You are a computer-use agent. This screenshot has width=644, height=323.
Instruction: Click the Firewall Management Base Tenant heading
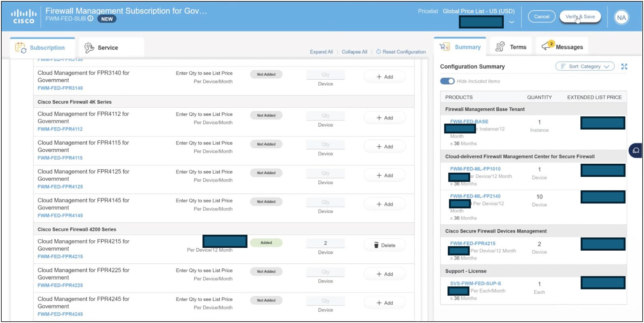pyautogui.click(x=485, y=110)
